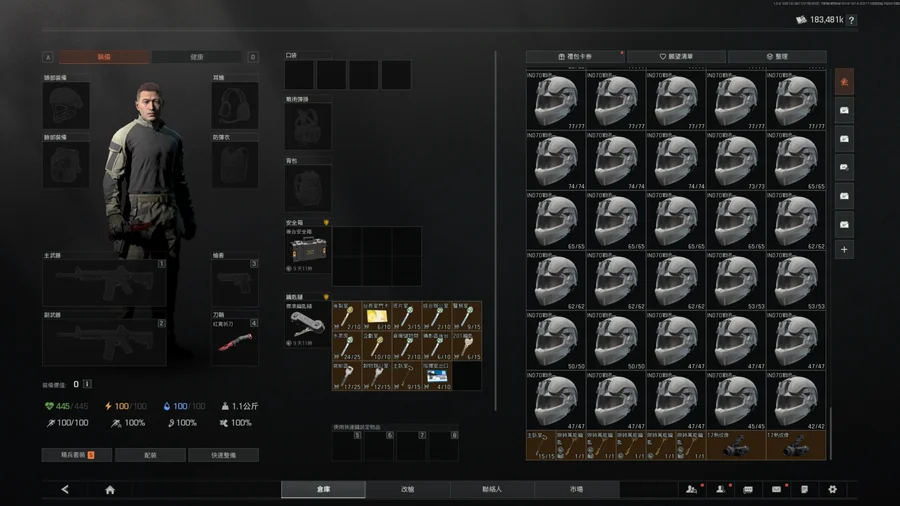Click the 禮包卡券 gift voucher button
Screen dimensions: 900x506
[575, 56]
